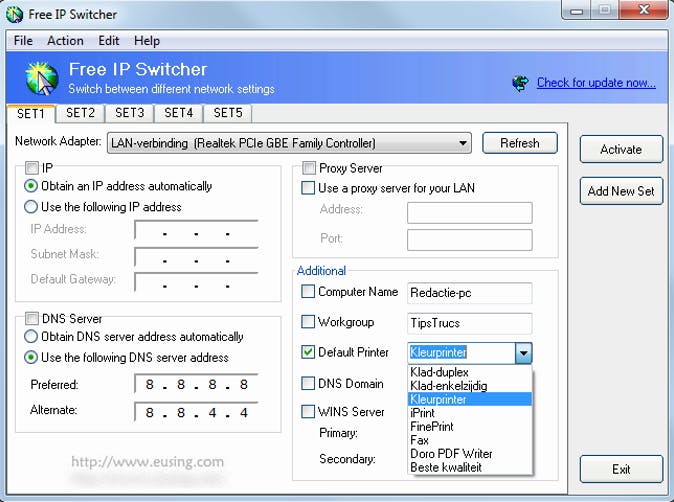
Task: Open the File menu
Action: (x=23, y=41)
